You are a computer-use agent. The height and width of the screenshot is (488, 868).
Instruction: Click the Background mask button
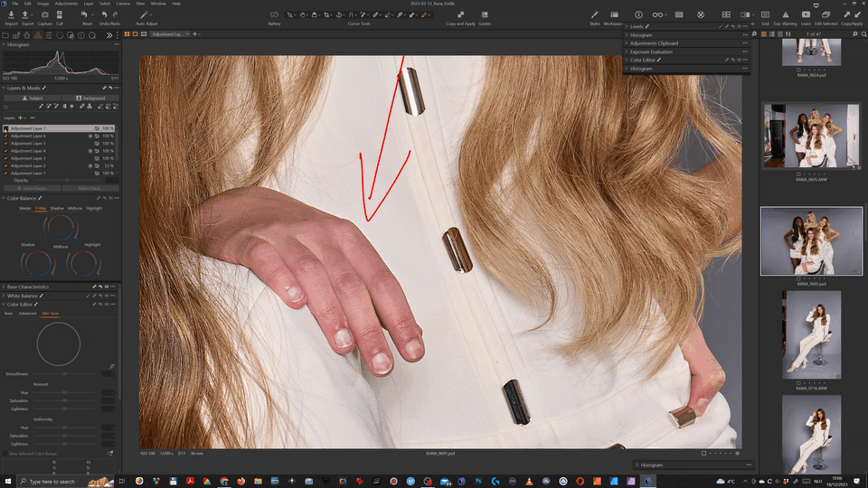90,98
